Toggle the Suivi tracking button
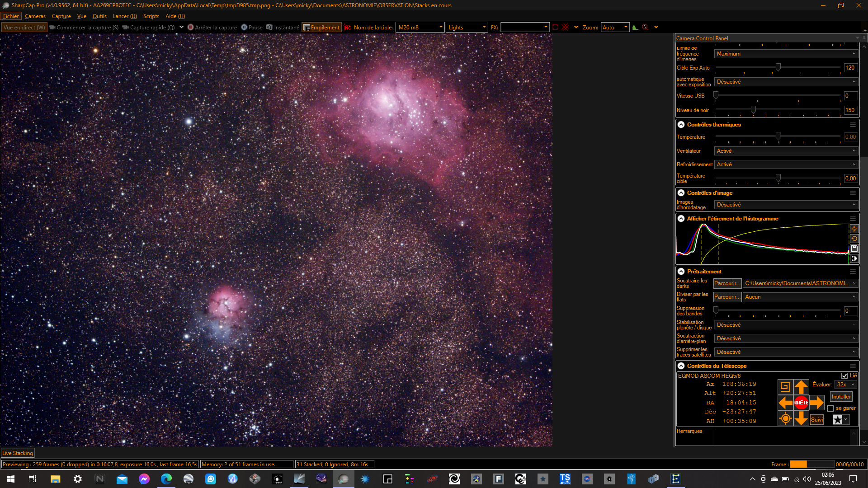868x488 pixels. [x=817, y=420]
